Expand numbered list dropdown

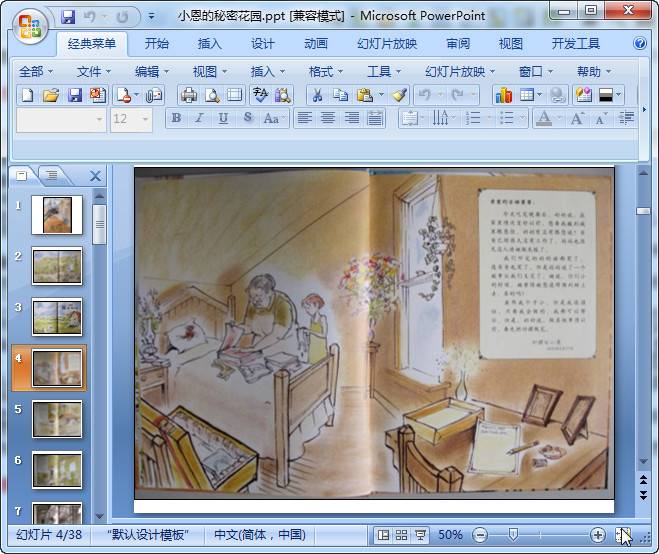coord(489,118)
